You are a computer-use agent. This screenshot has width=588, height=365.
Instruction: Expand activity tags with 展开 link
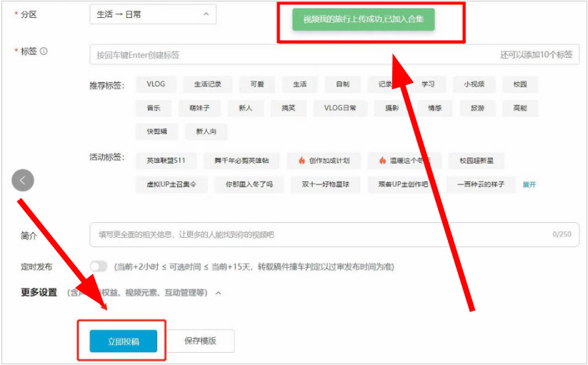coord(529,185)
